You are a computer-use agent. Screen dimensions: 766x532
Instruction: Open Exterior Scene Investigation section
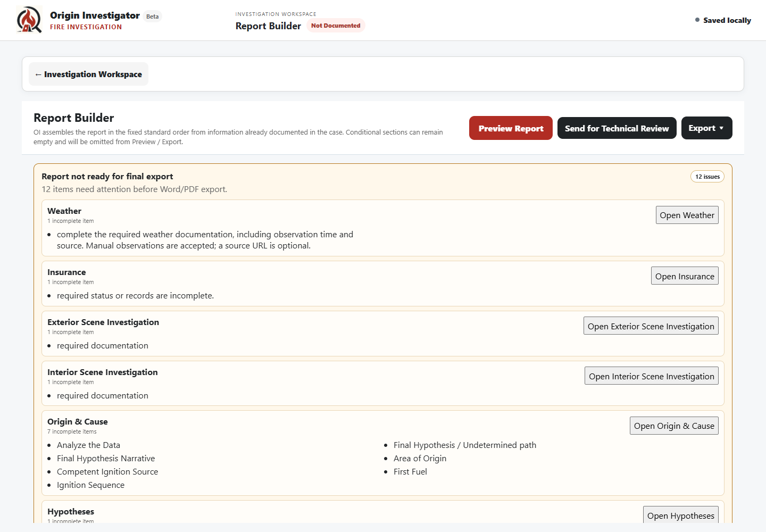click(651, 326)
